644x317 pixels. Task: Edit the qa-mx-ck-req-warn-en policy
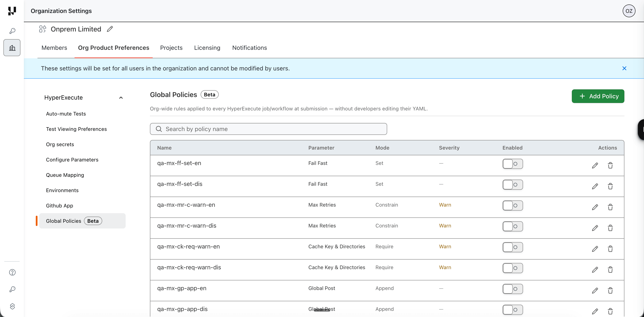tap(595, 249)
